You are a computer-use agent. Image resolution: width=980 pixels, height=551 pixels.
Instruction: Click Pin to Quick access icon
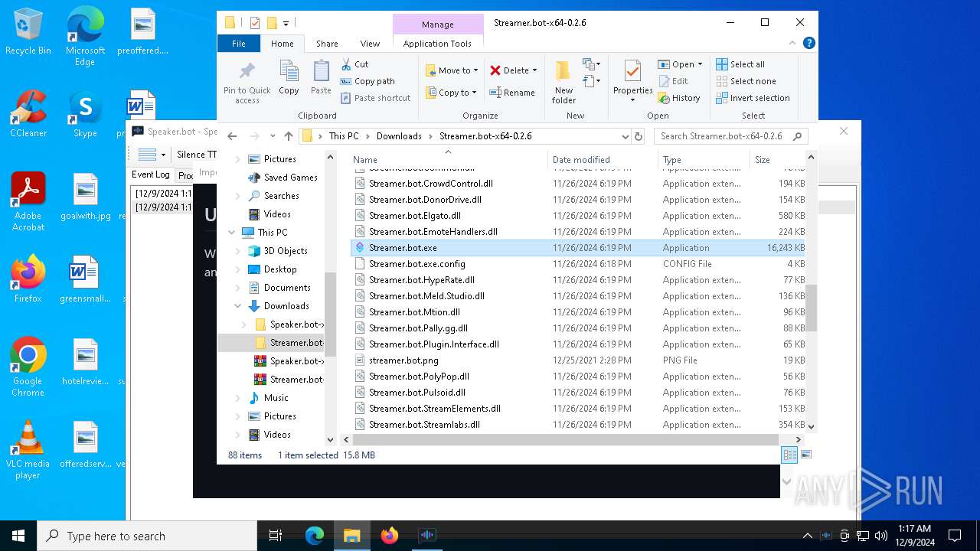click(247, 83)
